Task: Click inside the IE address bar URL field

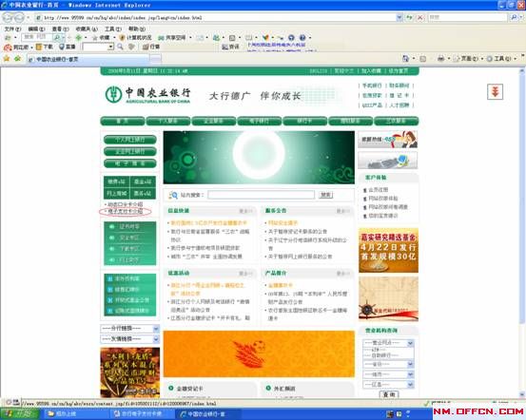Action: (x=216, y=17)
